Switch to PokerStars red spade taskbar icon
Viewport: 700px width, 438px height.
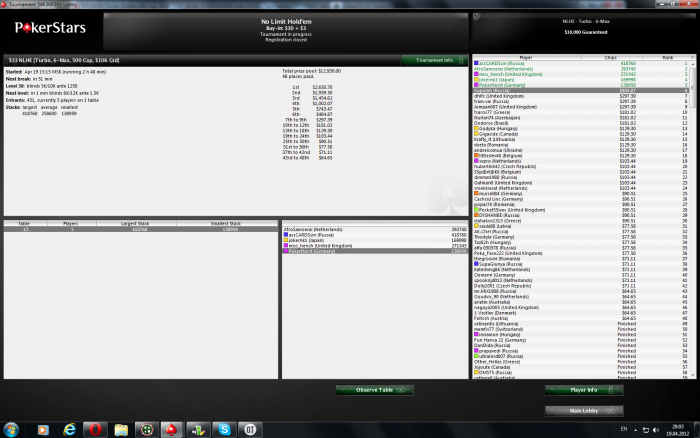(x=172, y=430)
